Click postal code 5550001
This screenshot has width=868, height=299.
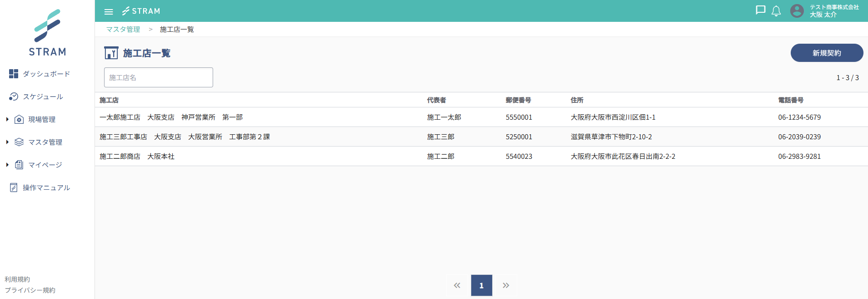(x=519, y=117)
